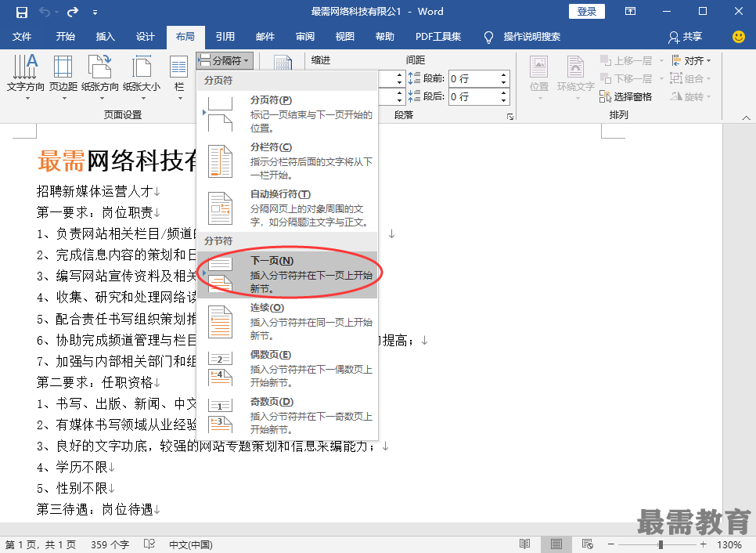
Task: Decrease 段后 spacing with down arrow
Action: coord(503,101)
